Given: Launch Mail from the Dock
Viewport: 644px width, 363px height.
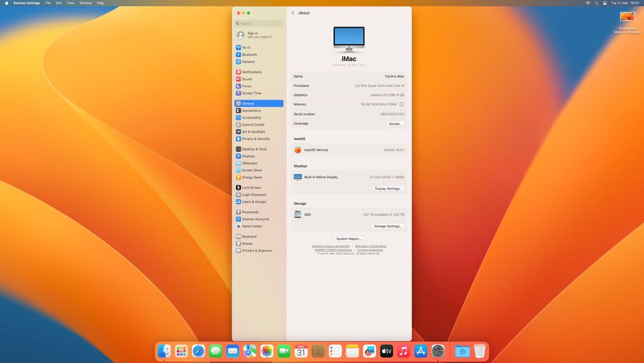Looking at the screenshot, I should click(232, 351).
